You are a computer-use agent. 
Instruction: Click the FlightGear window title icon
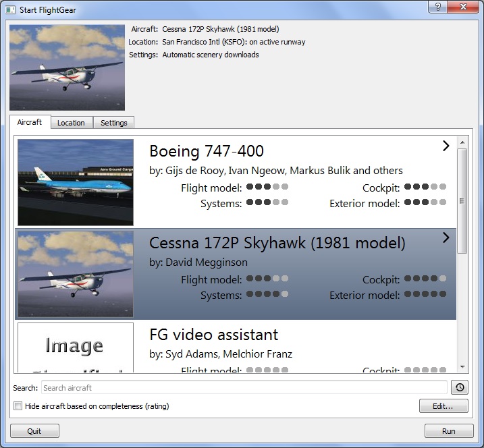click(x=10, y=10)
